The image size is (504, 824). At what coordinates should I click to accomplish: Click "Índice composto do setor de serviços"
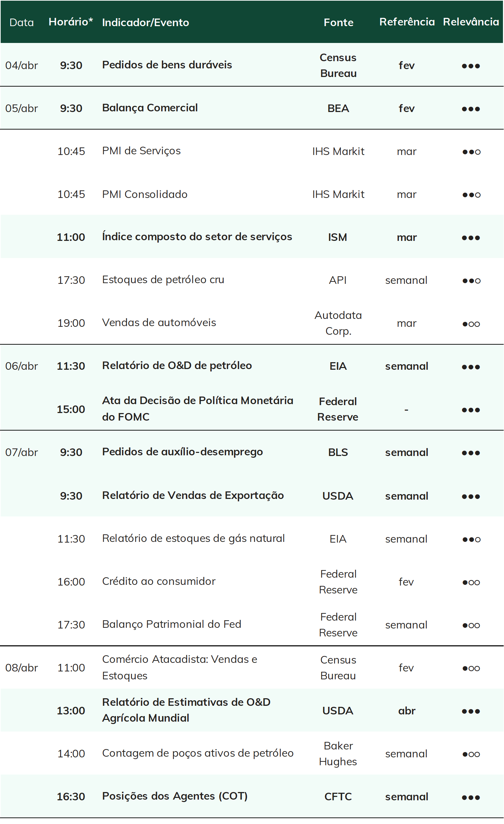point(197,236)
